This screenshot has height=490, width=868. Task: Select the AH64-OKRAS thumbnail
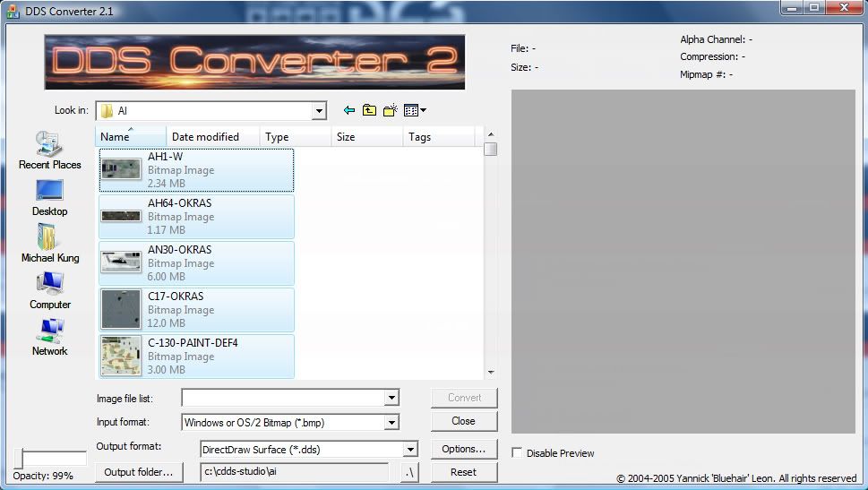121,216
